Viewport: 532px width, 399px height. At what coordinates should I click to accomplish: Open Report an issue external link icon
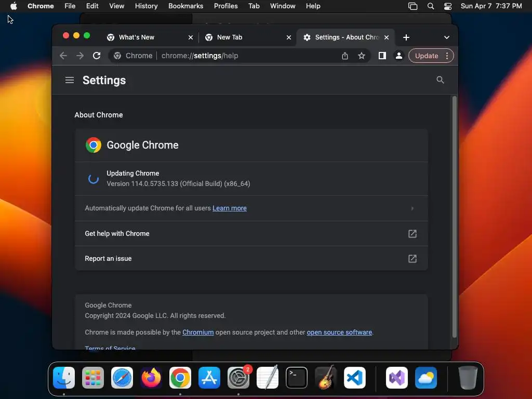coord(412,259)
